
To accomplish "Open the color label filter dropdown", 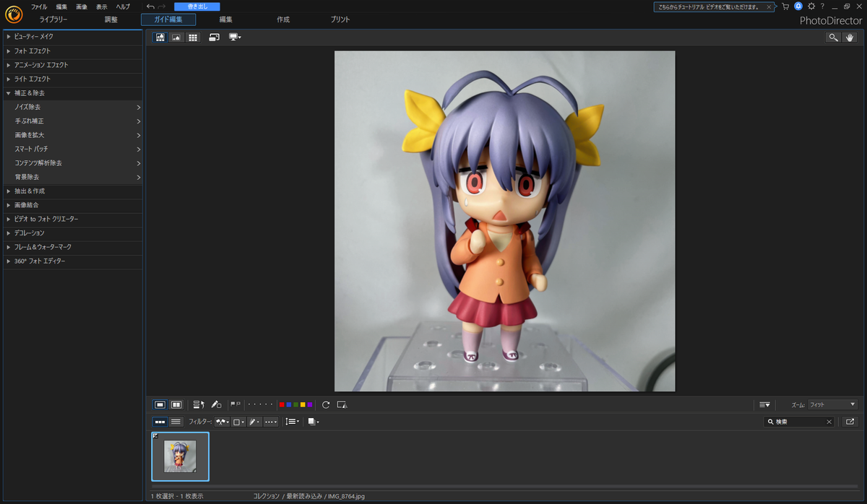I will 238,422.
